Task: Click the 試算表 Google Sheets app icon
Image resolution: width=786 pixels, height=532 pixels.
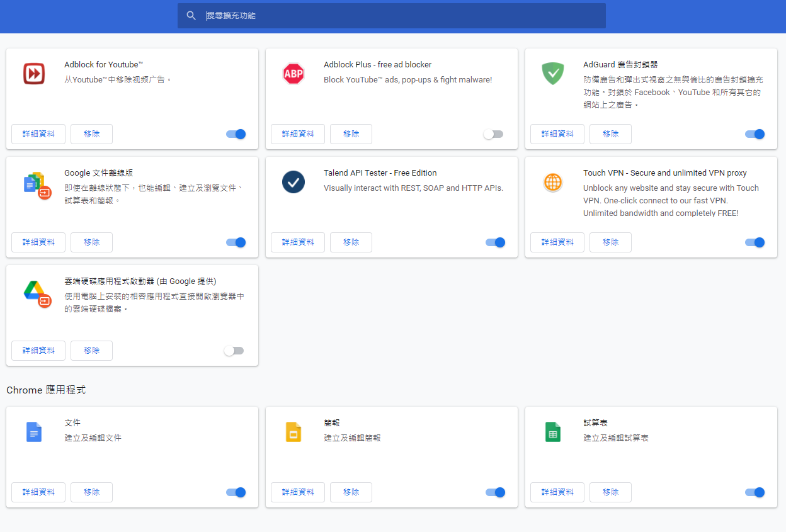Action: click(553, 432)
